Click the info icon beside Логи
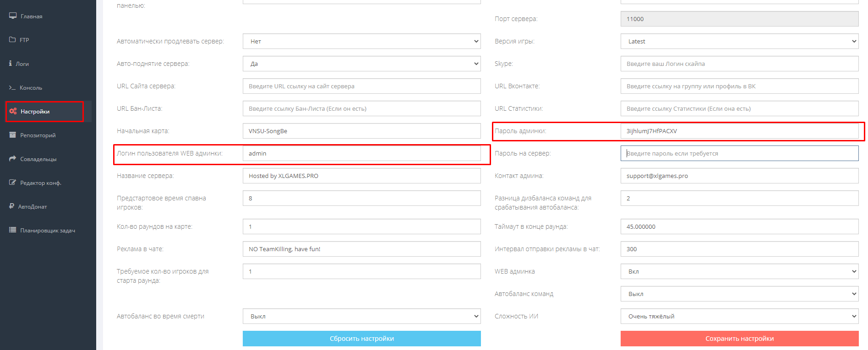Screen dimensions: 868x350 pos(11,64)
